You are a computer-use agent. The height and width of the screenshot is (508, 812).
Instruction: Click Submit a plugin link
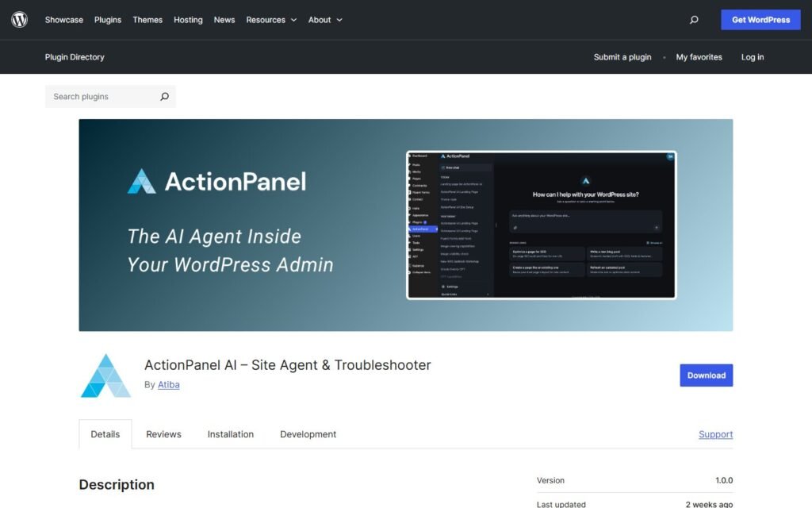click(622, 57)
